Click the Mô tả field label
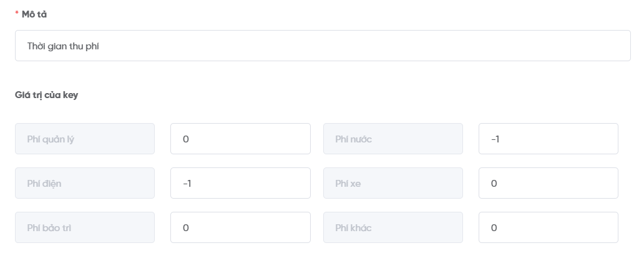This screenshot has width=644, height=258. tap(34, 14)
